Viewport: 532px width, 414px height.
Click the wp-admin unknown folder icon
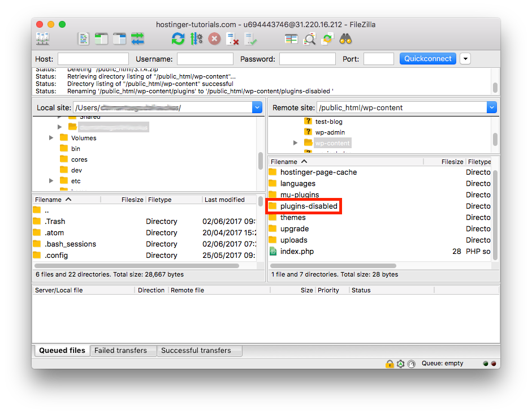(x=308, y=132)
